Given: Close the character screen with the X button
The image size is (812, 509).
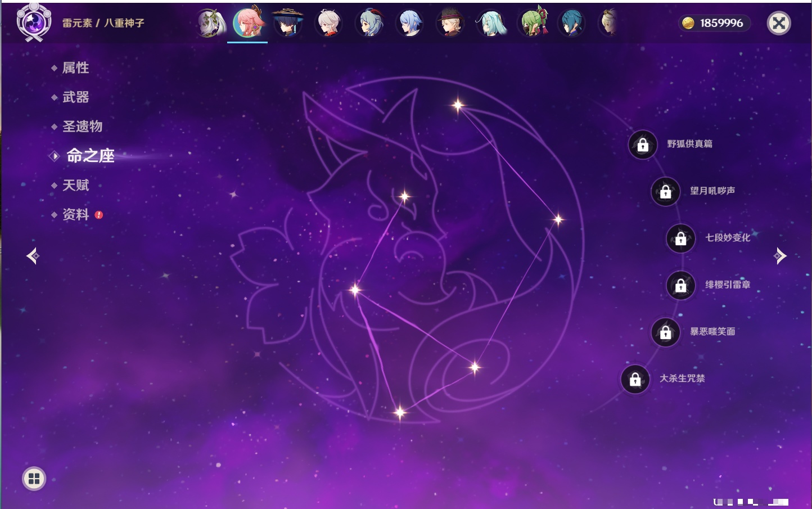Looking at the screenshot, I should pyautogui.click(x=779, y=23).
